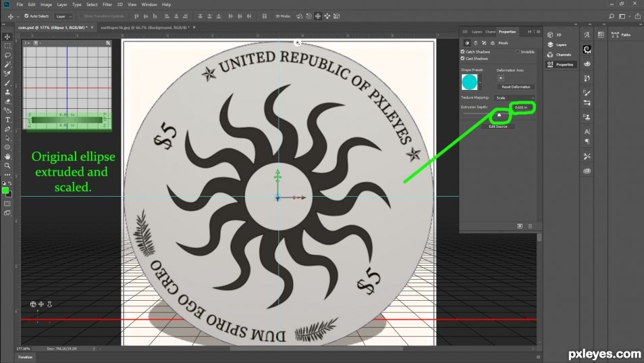
Task: Open the Properties panel flyout menu
Action: 538,32
